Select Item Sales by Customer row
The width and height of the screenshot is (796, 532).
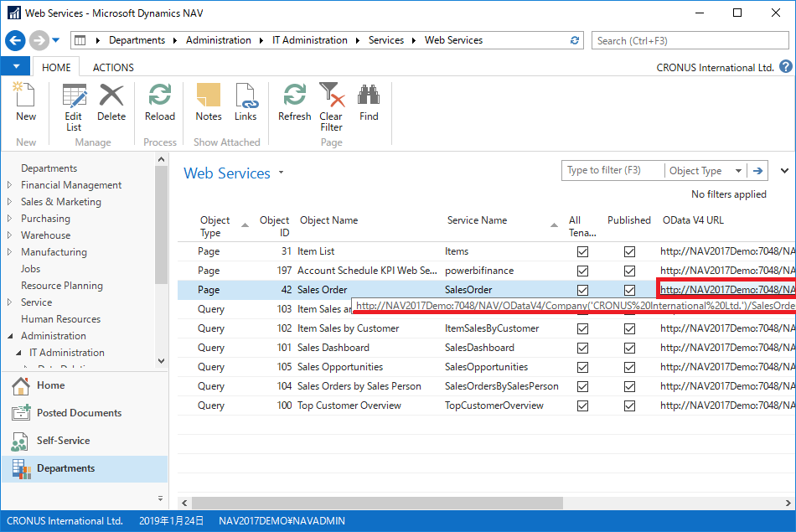click(486, 328)
